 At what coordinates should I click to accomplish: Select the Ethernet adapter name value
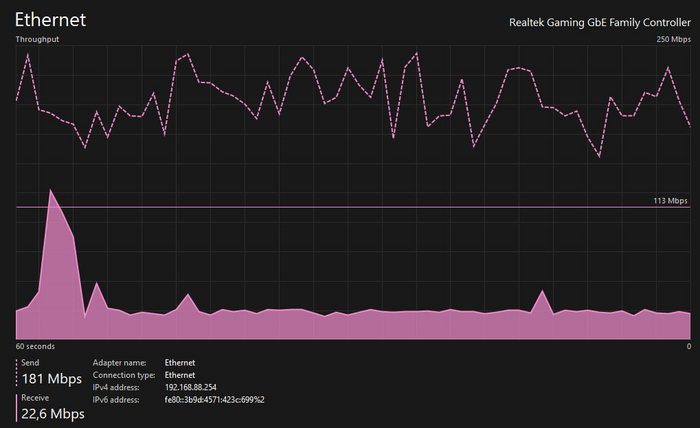coord(180,363)
